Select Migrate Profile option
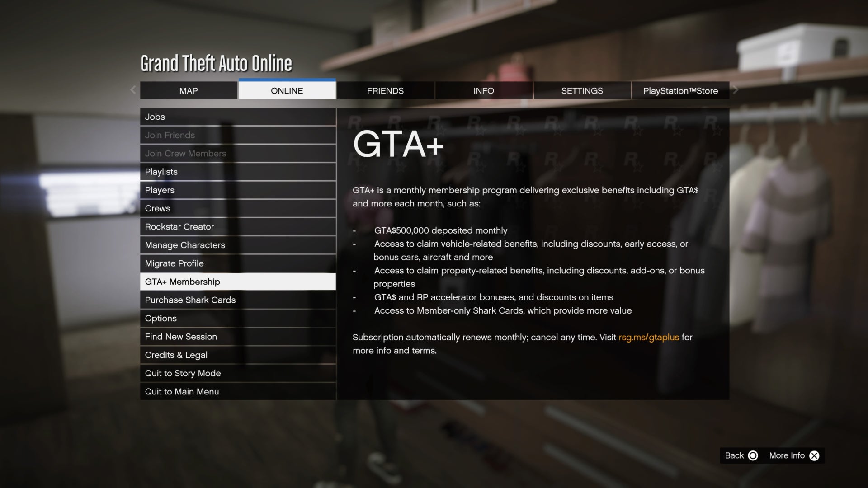The width and height of the screenshot is (868, 488). [x=238, y=263]
